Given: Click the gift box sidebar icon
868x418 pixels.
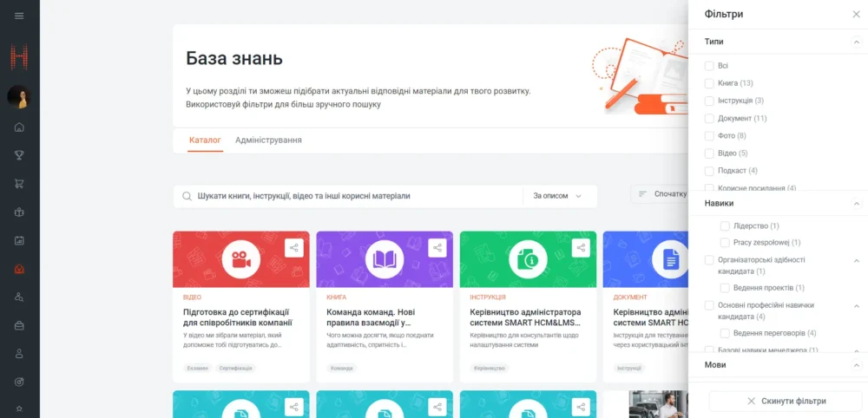Looking at the screenshot, I should coord(19,212).
